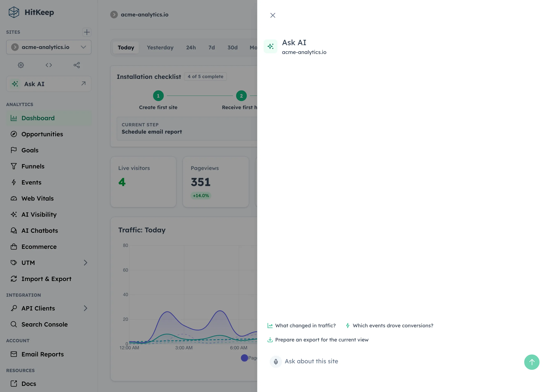Click the share site icon

coord(77,65)
